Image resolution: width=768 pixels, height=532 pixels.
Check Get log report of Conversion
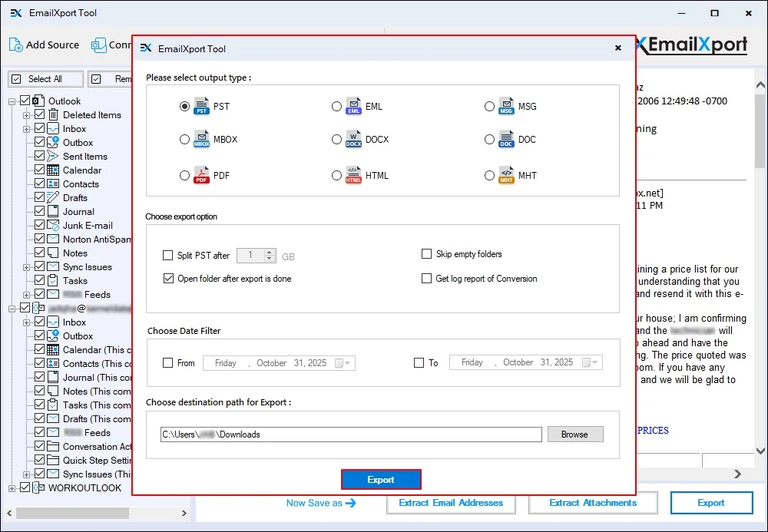coord(427,279)
